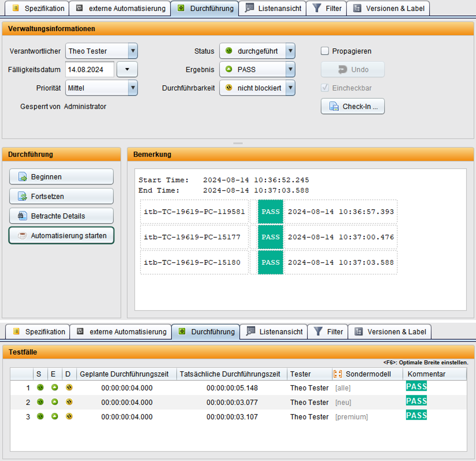Click the Beginnen document icon
This screenshot has width=476, height=461.
pyautogui.click(x=23, y=177)
